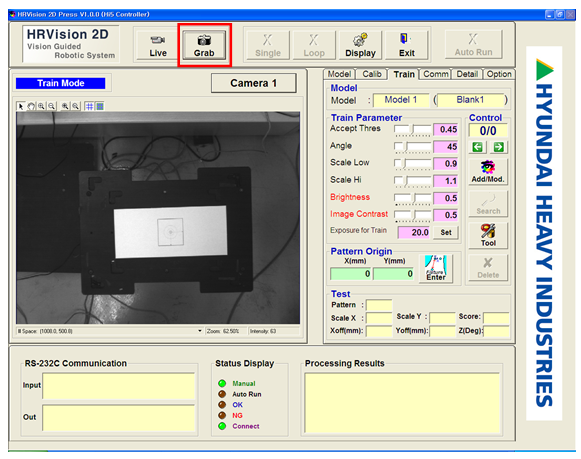Click the Scale Hi value 1.1 field
Viewport: 581px width, 459px height.
(446, 181)
